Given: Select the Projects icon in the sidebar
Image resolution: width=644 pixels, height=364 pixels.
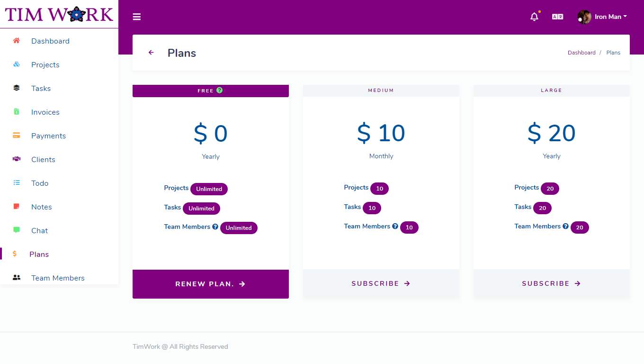Looking at the screenshot, I should click(x=16, y=64).
